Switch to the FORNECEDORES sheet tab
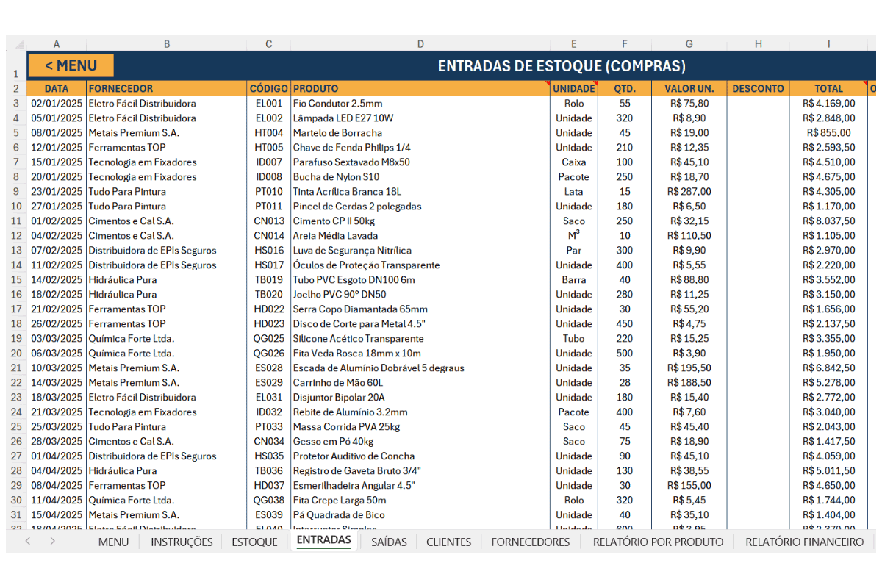This screenshot has width=882, height=588. click(530, 542)
